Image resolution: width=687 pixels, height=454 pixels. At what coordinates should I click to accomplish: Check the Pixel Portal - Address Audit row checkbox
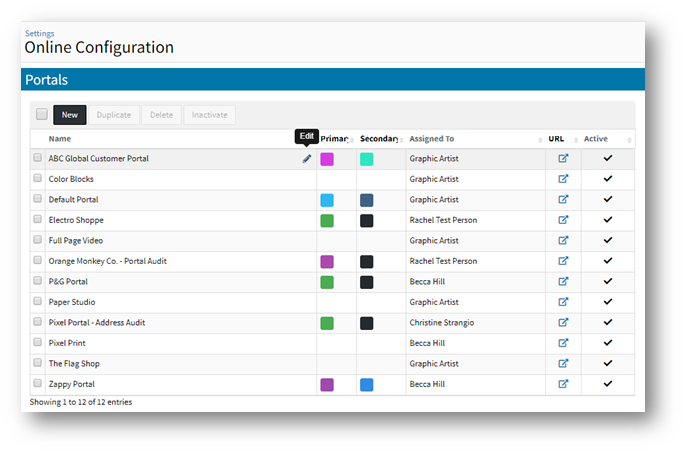point(38,321)
